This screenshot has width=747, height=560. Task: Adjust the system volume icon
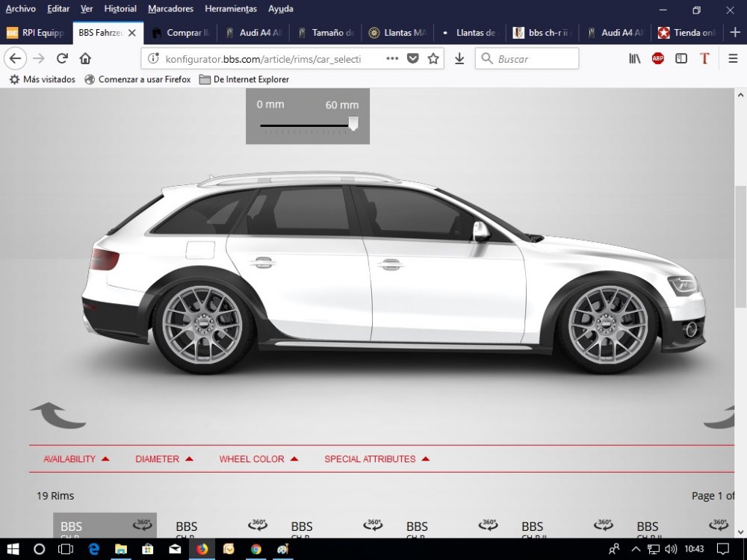pos(671,549)
